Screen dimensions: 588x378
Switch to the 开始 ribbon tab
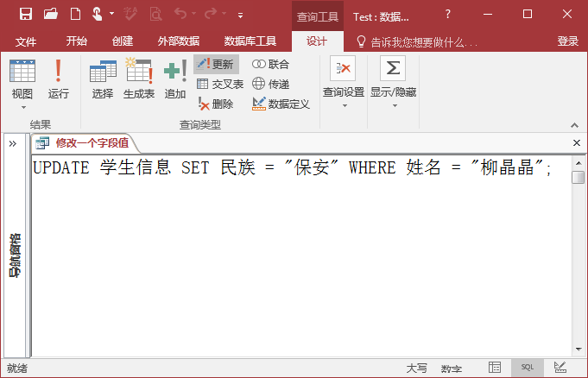pyautogui.click(x=77, y=41)
